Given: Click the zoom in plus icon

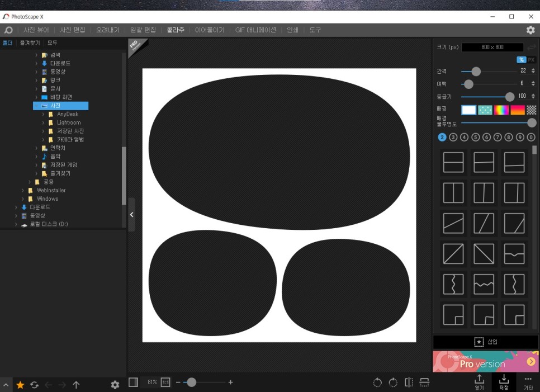Looking at the screenshot, I should pos(230,382).
